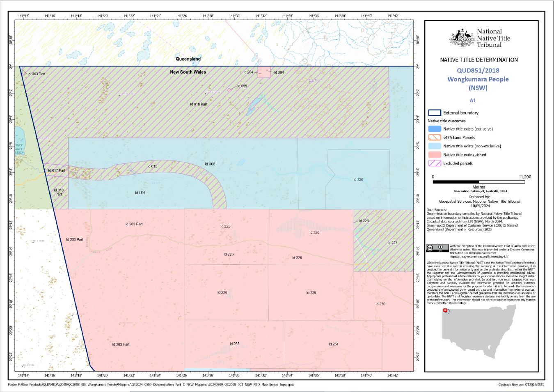Viewport: 554px width, 392px height.
Task: Click the Excluded parcels legend text
Action: pos(458,163)
